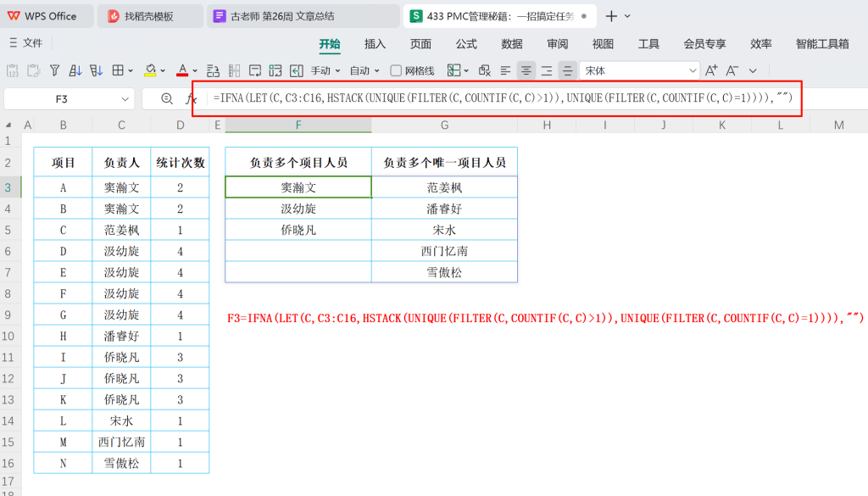Expand the freeze panes dropdown arrow
The image size is (868, 496).
466,71
